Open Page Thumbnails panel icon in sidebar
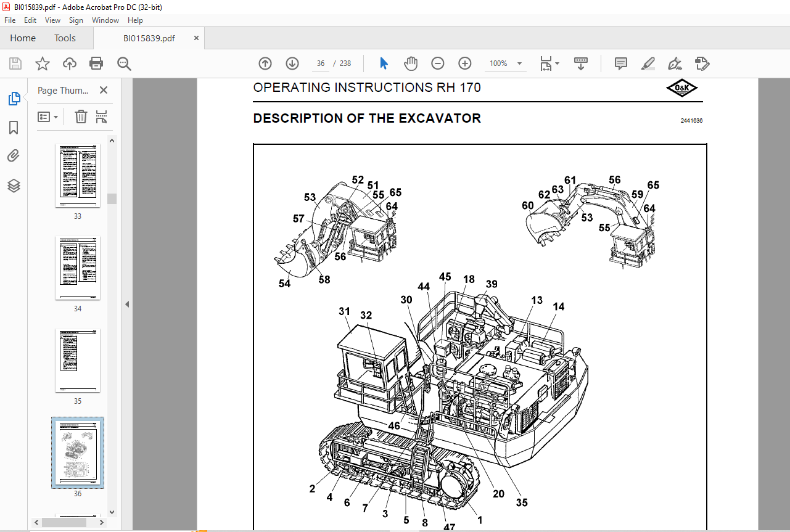The width and height of the screenshot is (790, 532). coord(14,99)
